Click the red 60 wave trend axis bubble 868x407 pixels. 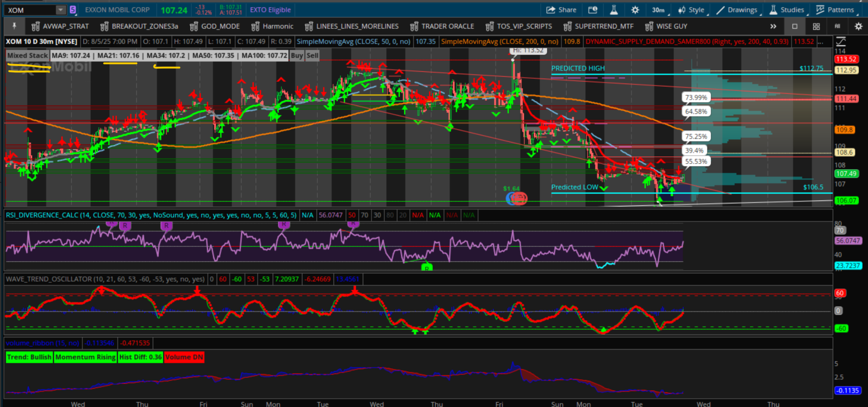click(840, 293)
